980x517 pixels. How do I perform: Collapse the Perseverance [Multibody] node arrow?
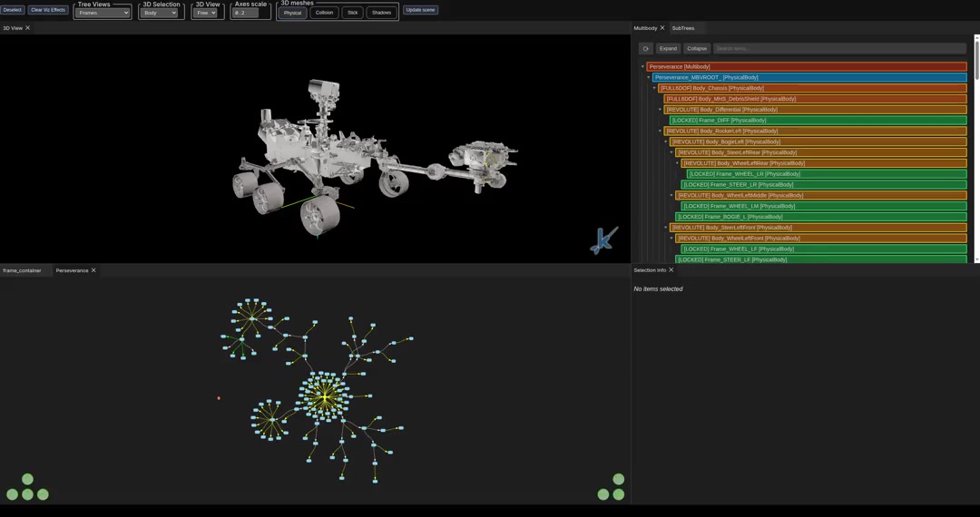click(642, 67)
